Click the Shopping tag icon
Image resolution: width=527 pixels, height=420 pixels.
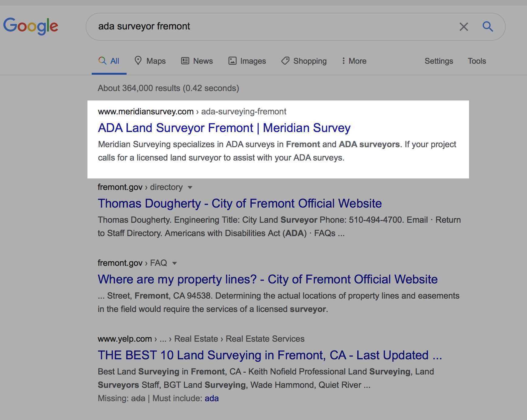pyautogui.click(x=285, y=61)
